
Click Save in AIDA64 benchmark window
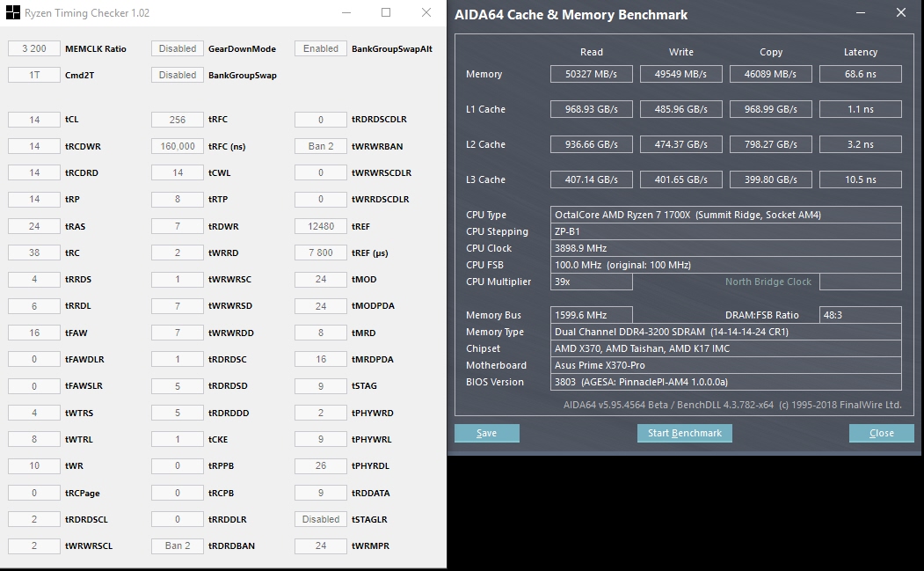click(x=487, y=433)
